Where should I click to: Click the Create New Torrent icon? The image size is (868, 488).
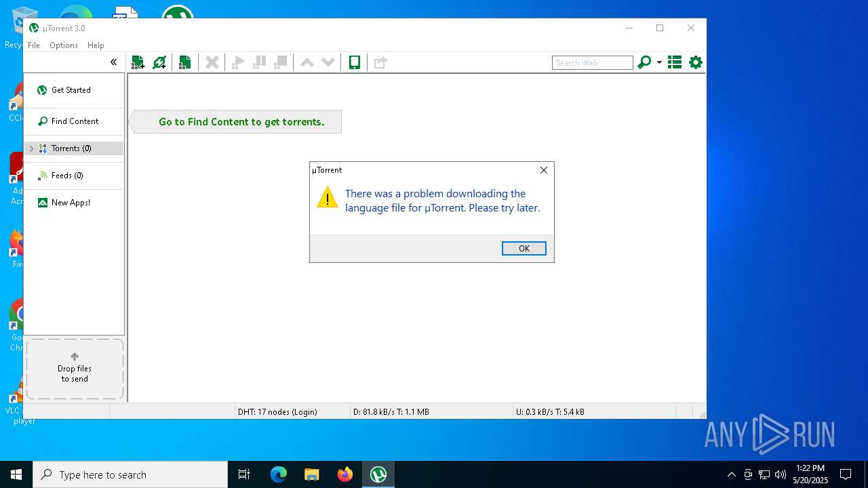pyautogui.click(x=184, y=62)
